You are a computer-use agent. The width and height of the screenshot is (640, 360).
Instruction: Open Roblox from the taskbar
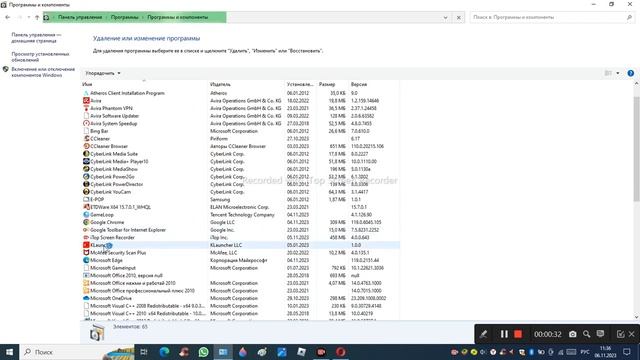tap(301, 352)
